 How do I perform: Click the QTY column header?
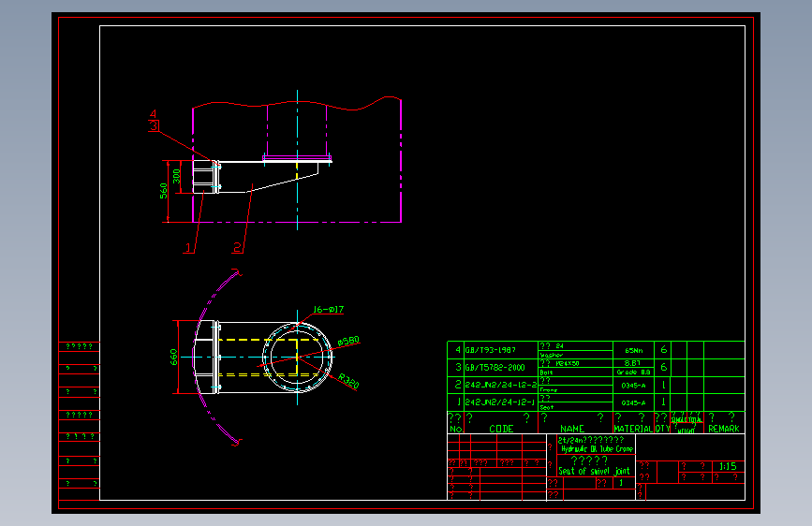662,429
